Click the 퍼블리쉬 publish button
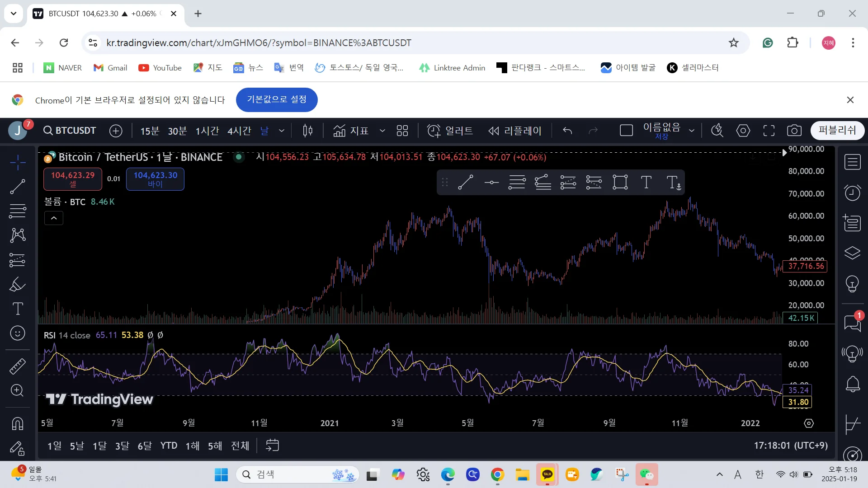This screenshot has height=488, width=868. [837, 131]
